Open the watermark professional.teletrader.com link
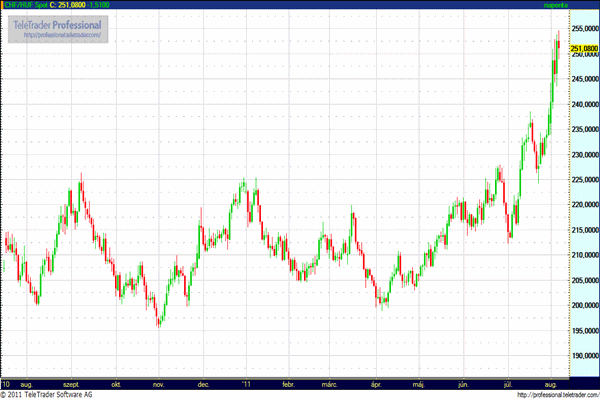The image size is (600, 400). 65,35
